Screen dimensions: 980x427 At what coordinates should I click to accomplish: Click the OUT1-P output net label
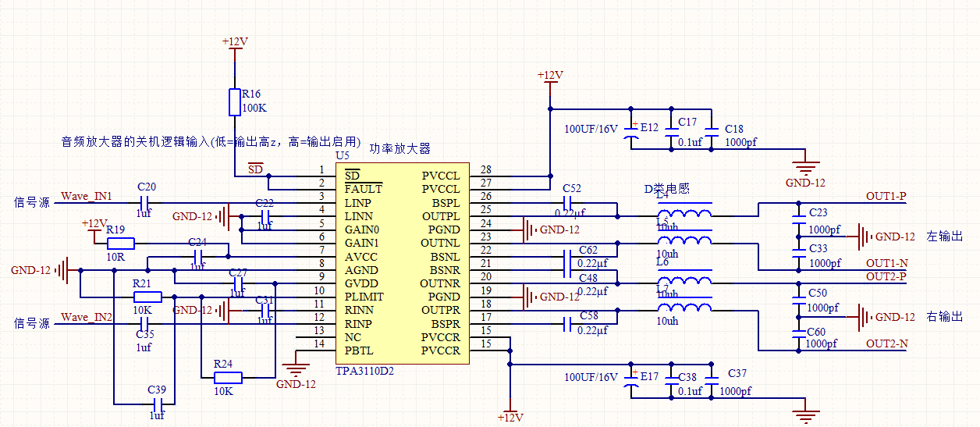click(x=886, y=196)
